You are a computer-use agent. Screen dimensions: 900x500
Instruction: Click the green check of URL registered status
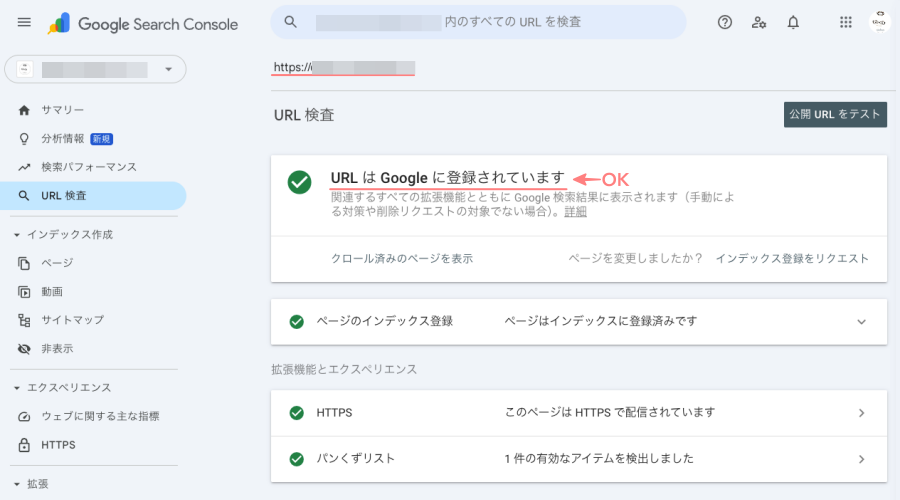(x=300, y=183)
